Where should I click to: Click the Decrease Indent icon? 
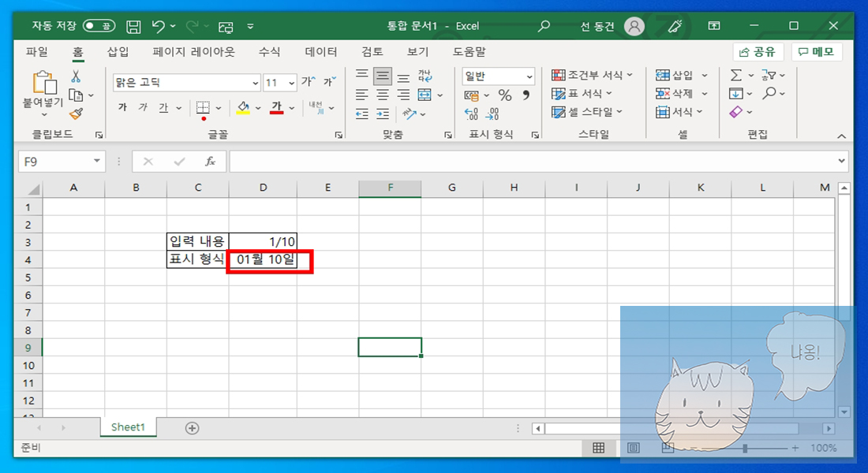(362, 114)
